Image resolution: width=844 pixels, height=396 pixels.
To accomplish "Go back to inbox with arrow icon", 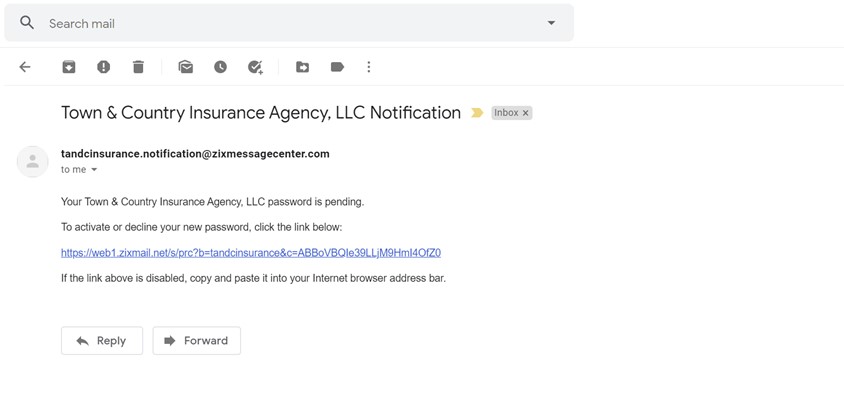I will point(25,67).
